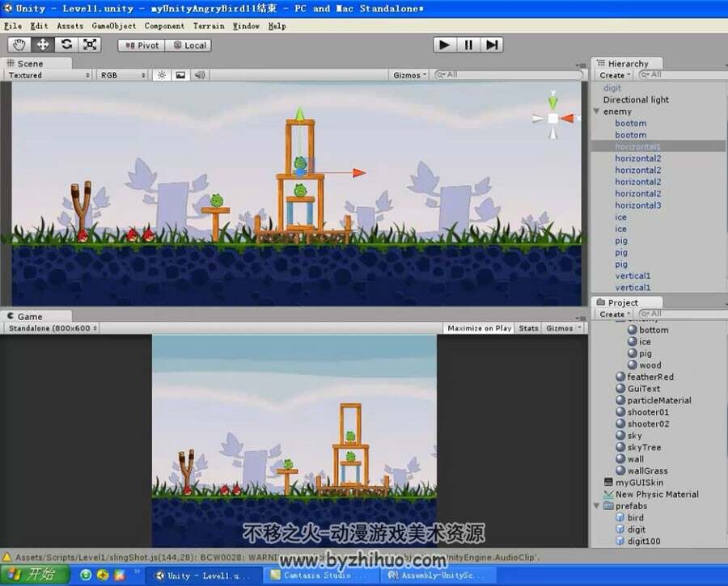The image size is (728, 586).
Task: Select featherRed material icon
Action: tap(620, 377)
